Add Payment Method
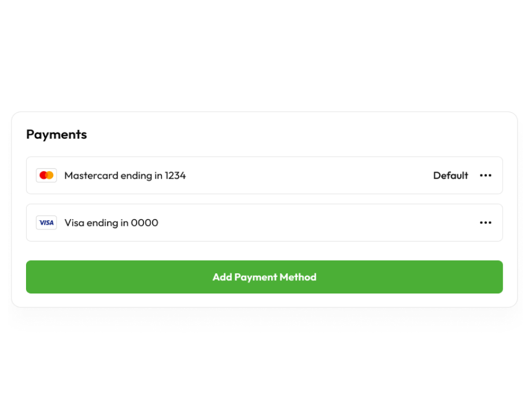The image size is (532, 416). click(x=264, y=277)
